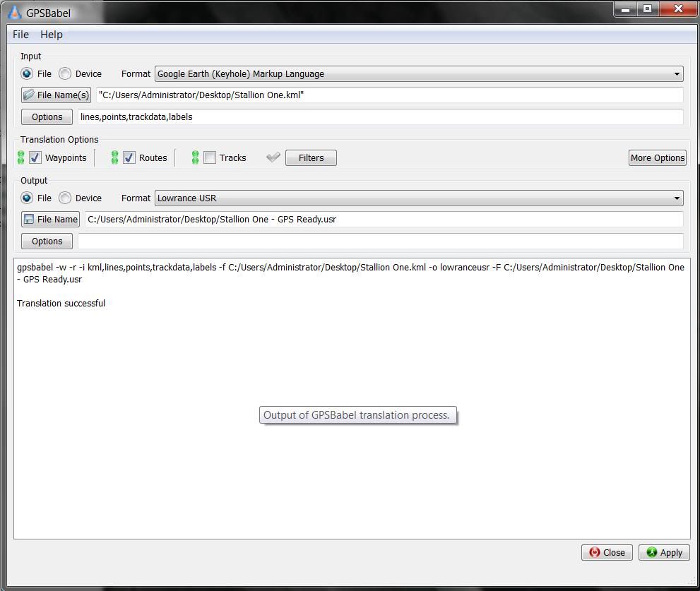Click the input File Name(s) browse button
The width and height of the screenshot is (700, 591).
[57, 95]
